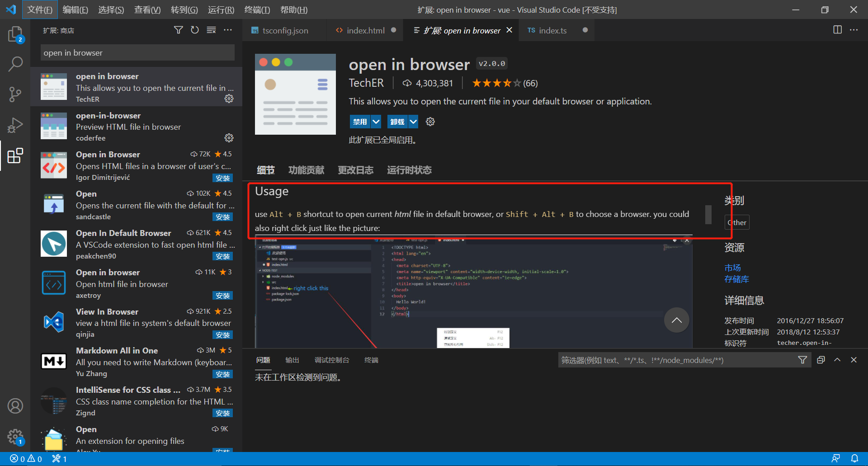Open Run and Debug view

[15, 125]
